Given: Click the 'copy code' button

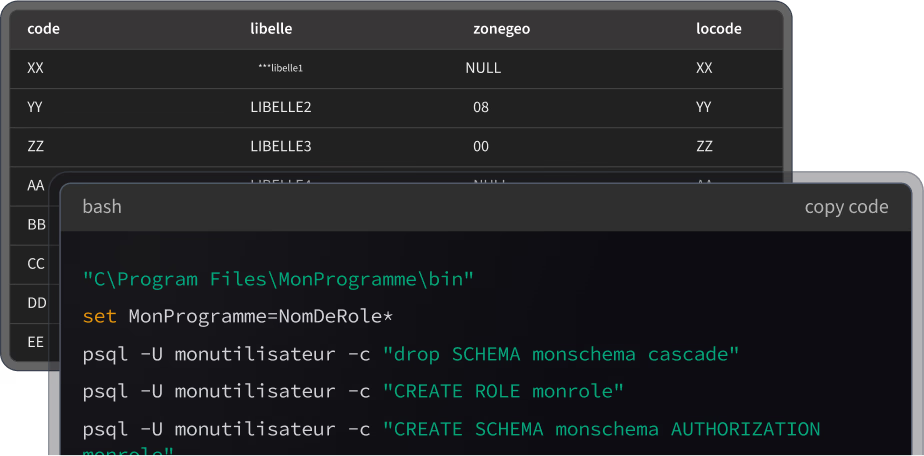Looking at the screenshot, I should click(846, 207).
